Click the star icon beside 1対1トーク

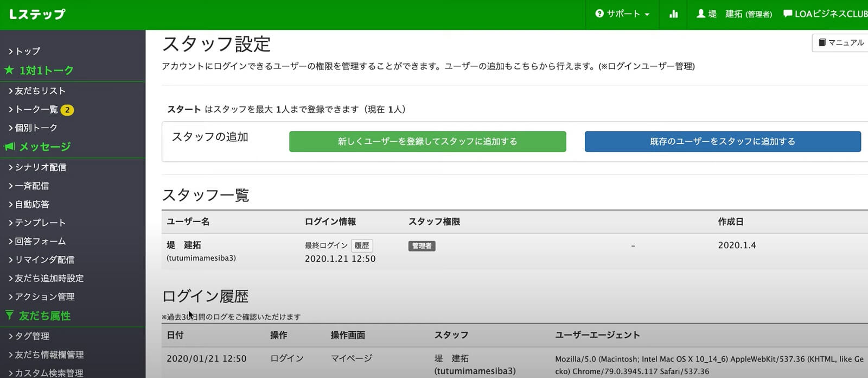[9, 70]
